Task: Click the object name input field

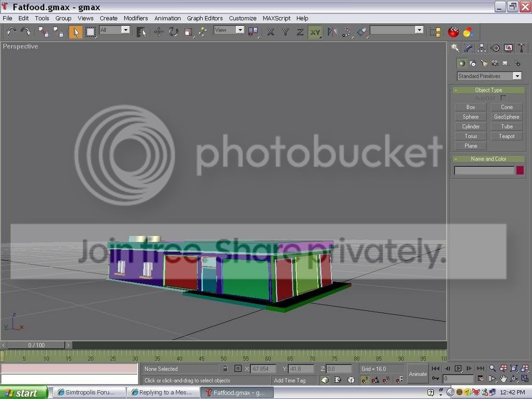Action: [484, 170]
